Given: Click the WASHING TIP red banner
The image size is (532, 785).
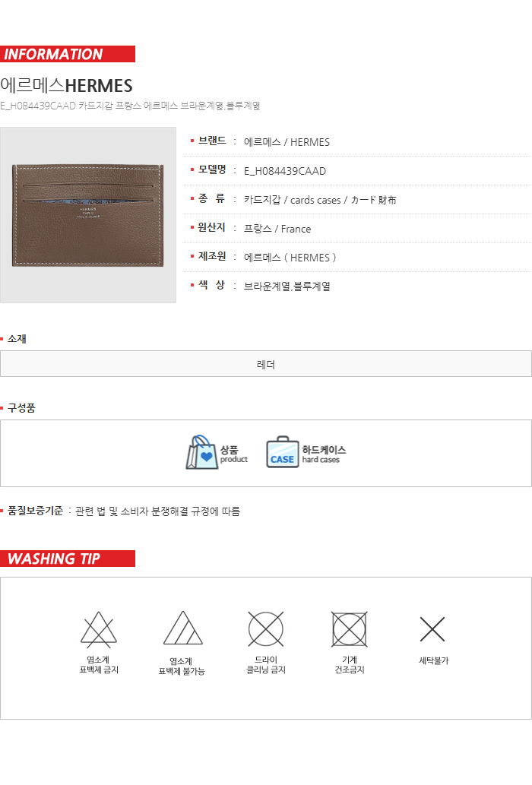Looking at the screenshot, I should click(x=68, y=559).
